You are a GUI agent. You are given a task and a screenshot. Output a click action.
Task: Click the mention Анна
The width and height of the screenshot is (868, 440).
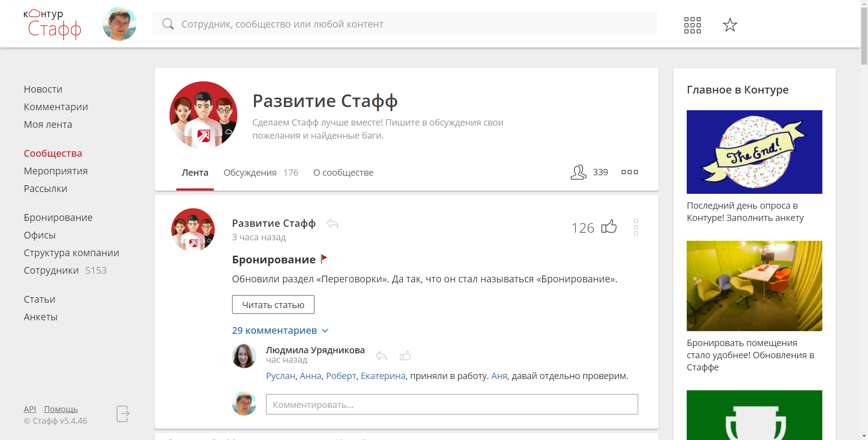click(x=310, y=376)
